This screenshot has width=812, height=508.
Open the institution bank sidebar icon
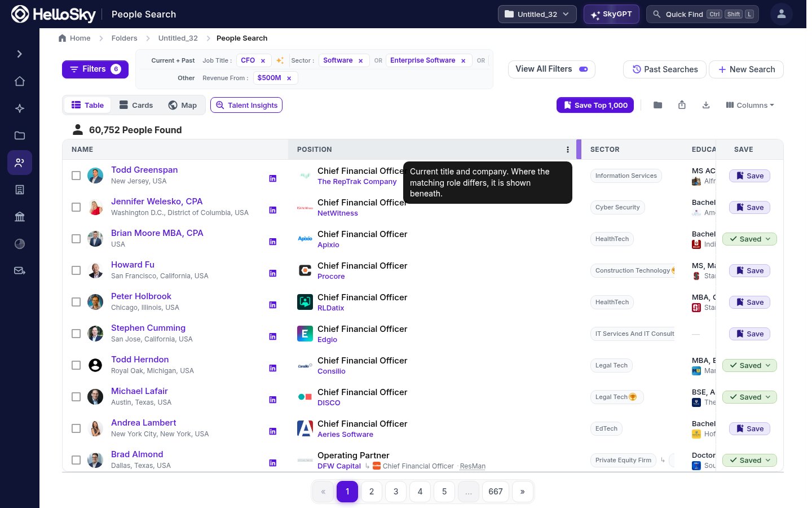pyautogui.click(x=20, y=217)
